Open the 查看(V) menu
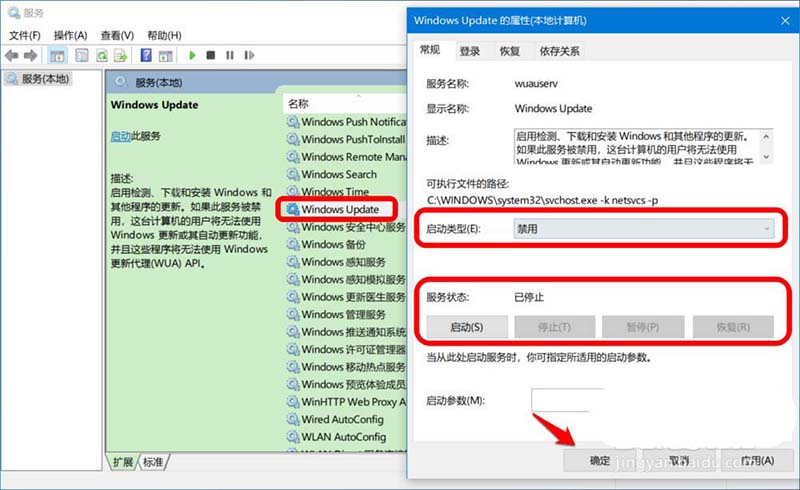 pos(117,35)
